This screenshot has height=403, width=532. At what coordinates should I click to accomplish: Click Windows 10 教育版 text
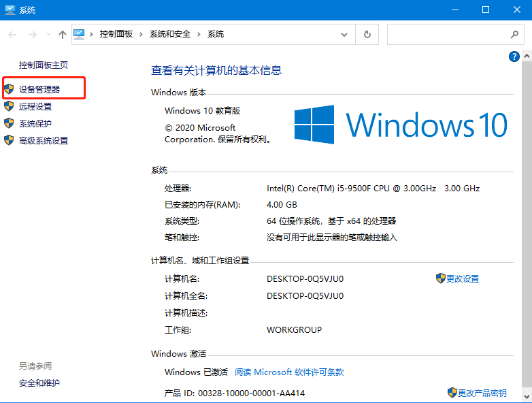tap(202, 111)
